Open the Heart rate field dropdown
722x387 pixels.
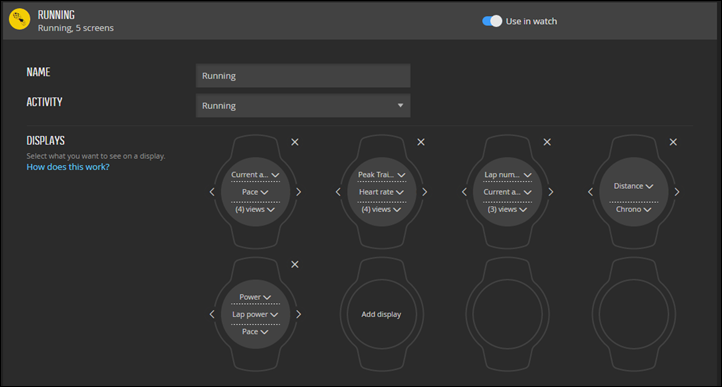[x=381, y=192]
